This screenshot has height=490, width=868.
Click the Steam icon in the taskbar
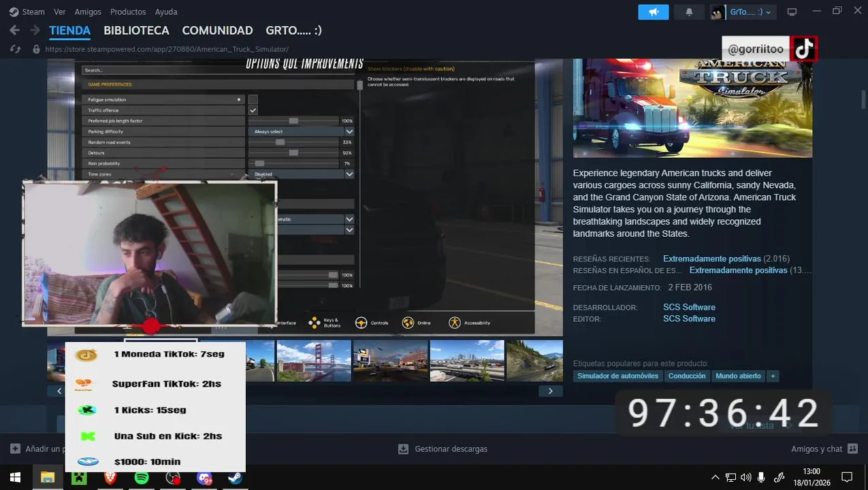(235, 478)
